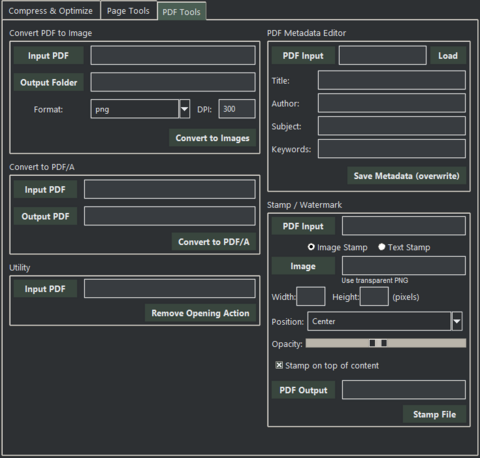Click the Convert to PDF/A button
This screenshot has width=480, height=458.
click(214, 242)
